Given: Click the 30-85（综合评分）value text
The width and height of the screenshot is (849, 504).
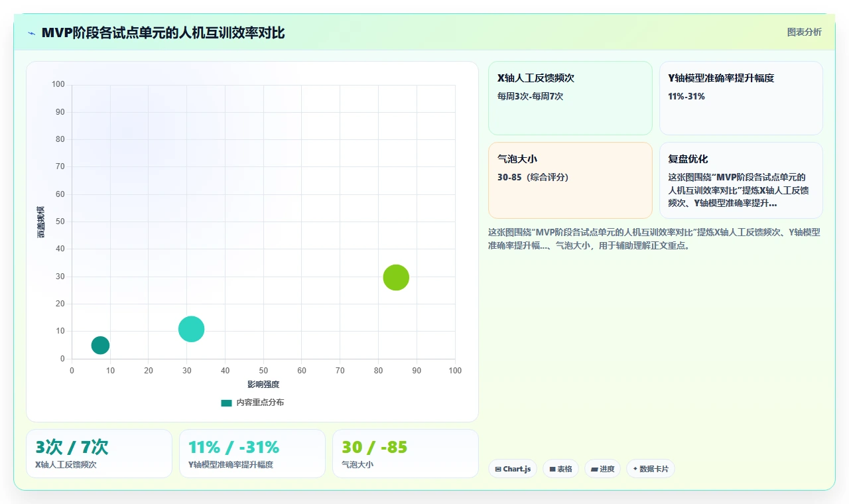Looking at the screenshot, I should point(533,177).
